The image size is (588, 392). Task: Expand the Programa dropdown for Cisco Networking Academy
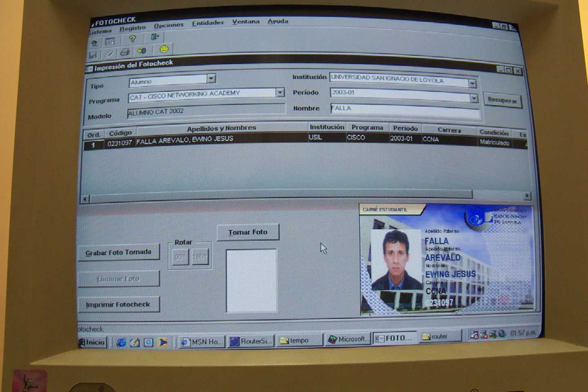tap(280, 92)
